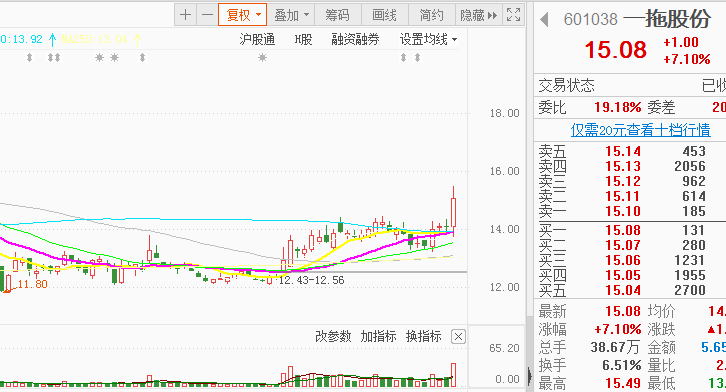This screenshot has height=392, width=726.
Task: Click sell-three price 15.12
Action: point(623,181)
